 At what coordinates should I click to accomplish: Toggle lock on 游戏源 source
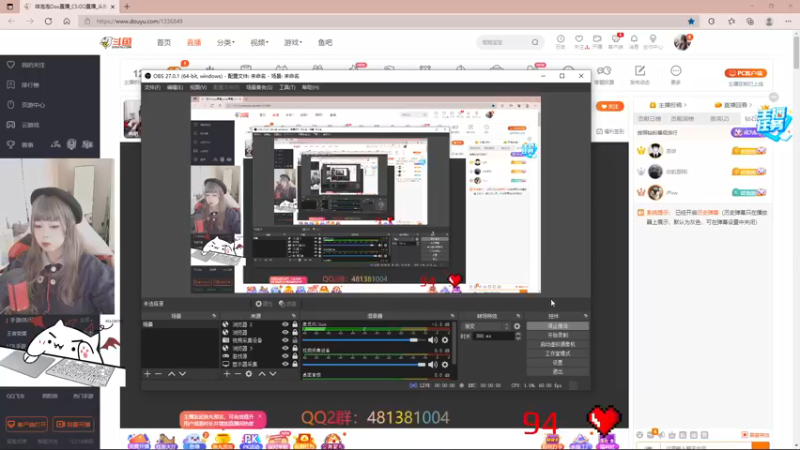295,356
